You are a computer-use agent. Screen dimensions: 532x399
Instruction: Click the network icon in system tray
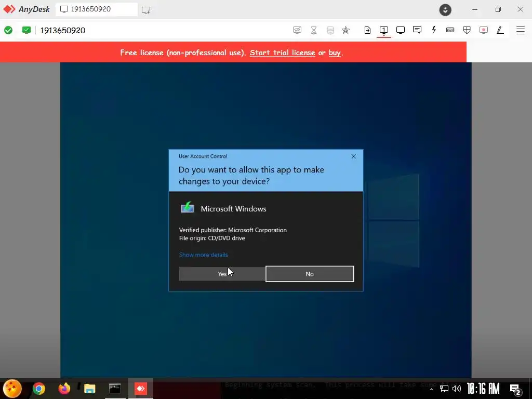(x=444, y=389)
